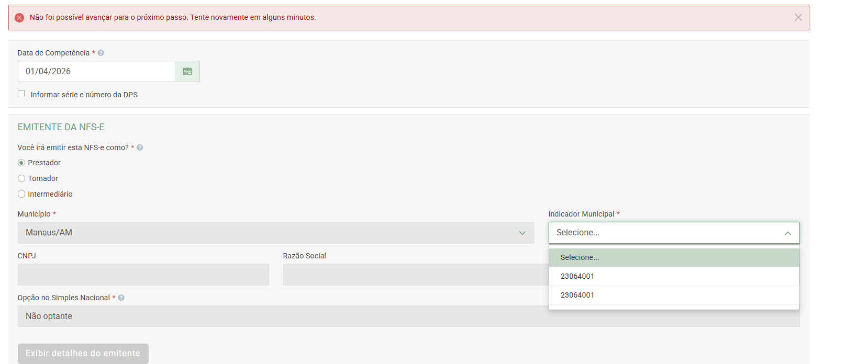
Task: Click the Não optante select field
Action: [283, 316]
